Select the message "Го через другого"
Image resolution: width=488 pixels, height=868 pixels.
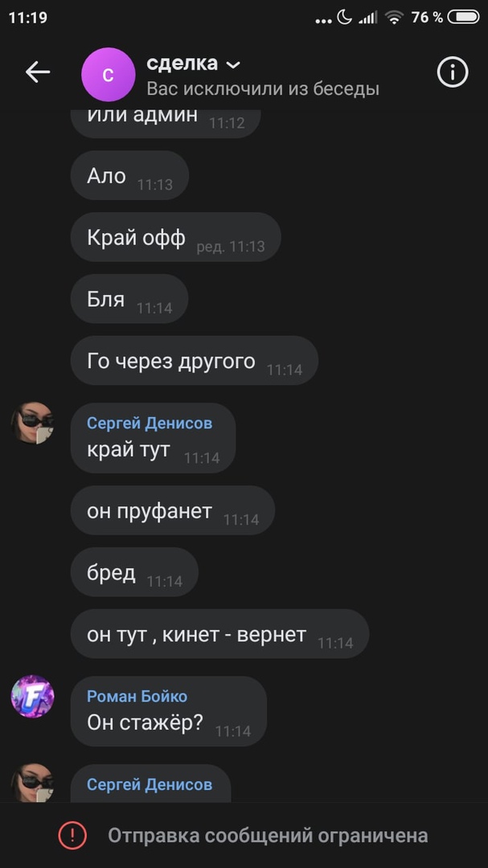(195, 360)
